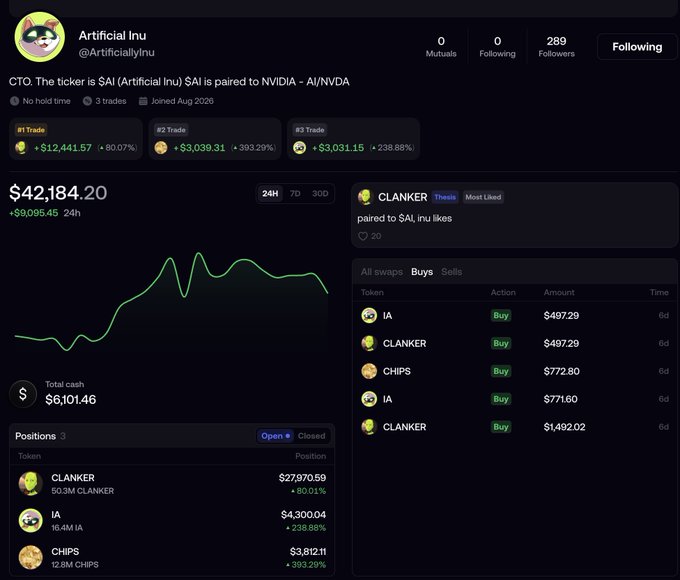Show Closed positions
Viewport: 680px width, 580px height.
(x=311, y=436)
